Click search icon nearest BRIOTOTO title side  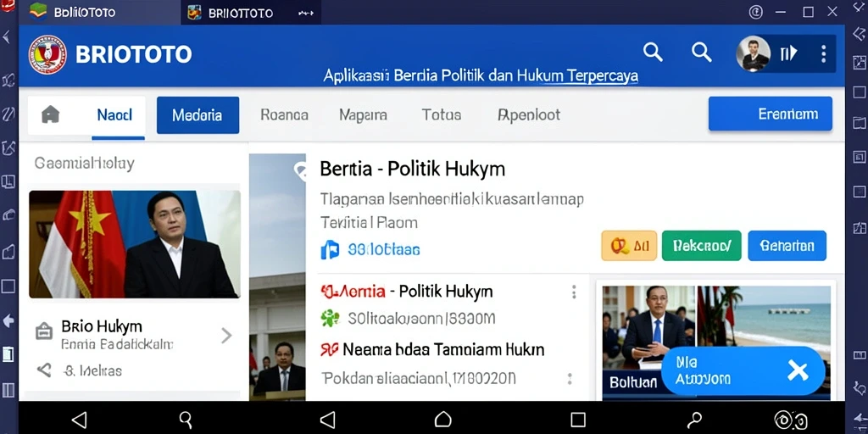(654, 53)
